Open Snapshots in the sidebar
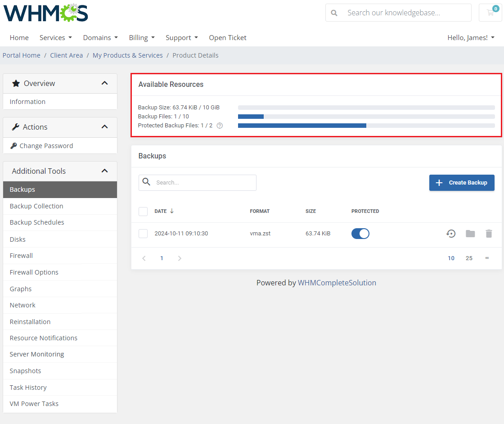Image resolution: width=504 pixels, height=424 pixels. pyautogui.click(x=60, y=371)
